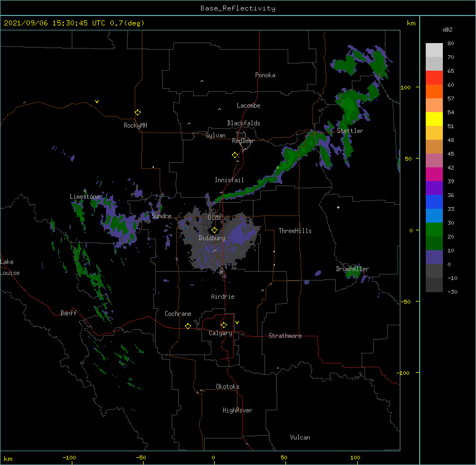The width and height of the screenshot is (476, 465).
Task: Click the Innisfail city label
Action: click(x=229, y=180)
